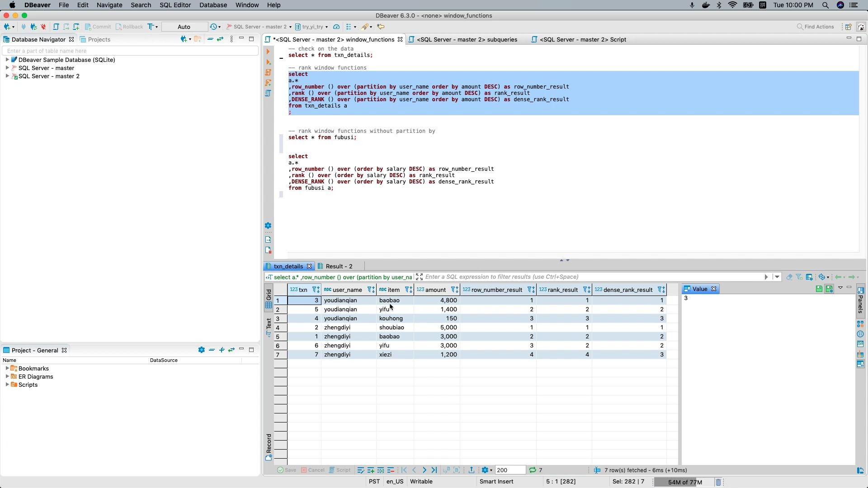Click the row number result column header
The width and height of the screenshot is (868, 488).
(496, 290)
